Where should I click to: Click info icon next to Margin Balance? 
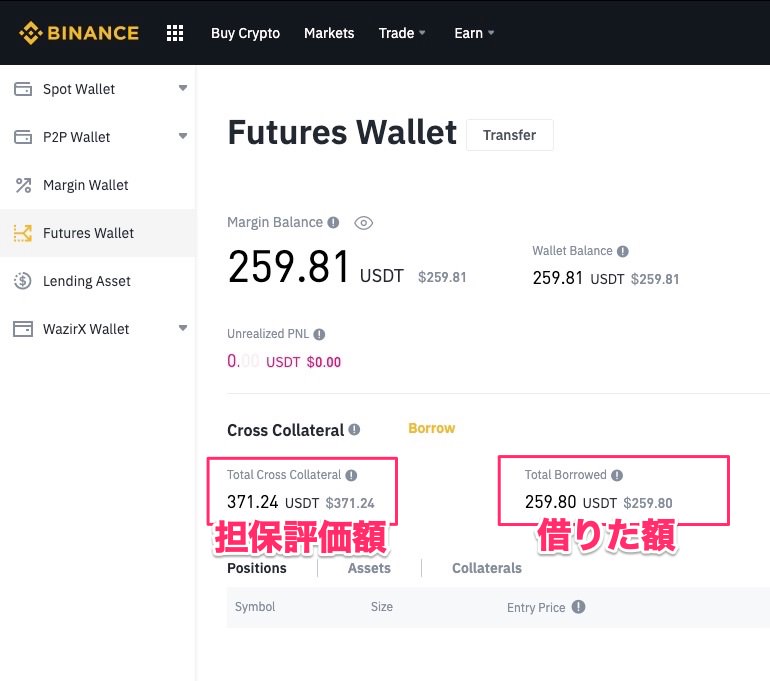point(333,223)
